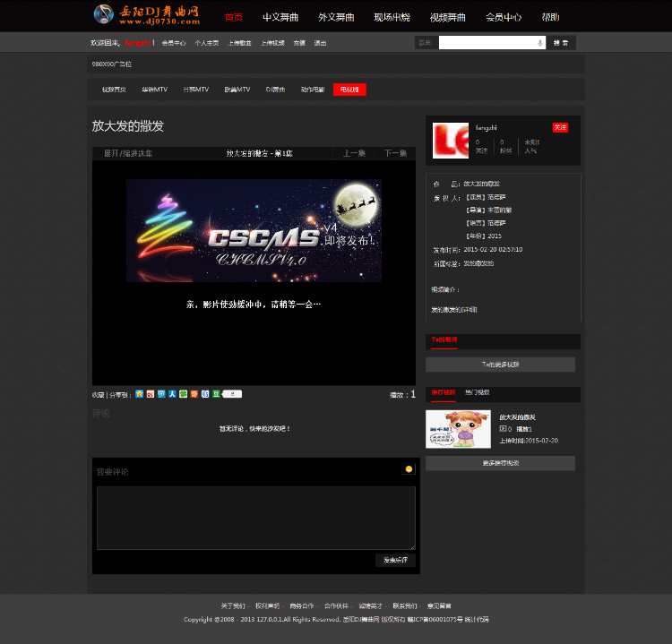Click 退出 to log out
This screenshot has width=672, height=644.
point(320,43)
